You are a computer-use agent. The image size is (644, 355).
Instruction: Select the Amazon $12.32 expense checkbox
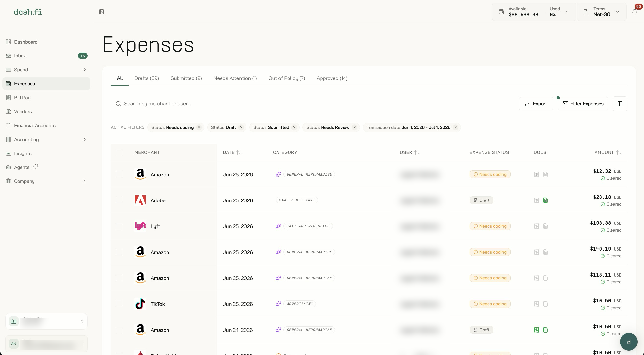pyautogui.click(x=120, y=174)
